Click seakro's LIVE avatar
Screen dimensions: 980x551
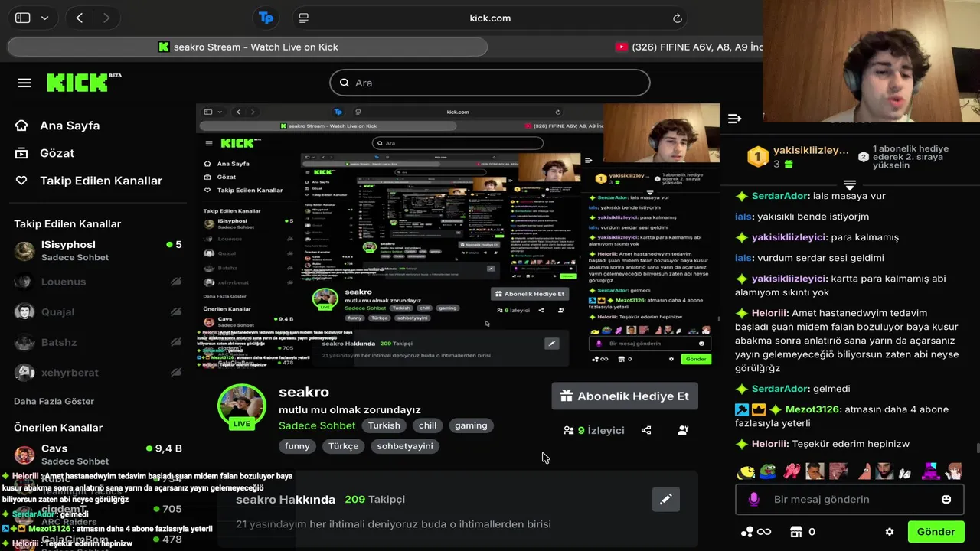(x=242, y=406)
